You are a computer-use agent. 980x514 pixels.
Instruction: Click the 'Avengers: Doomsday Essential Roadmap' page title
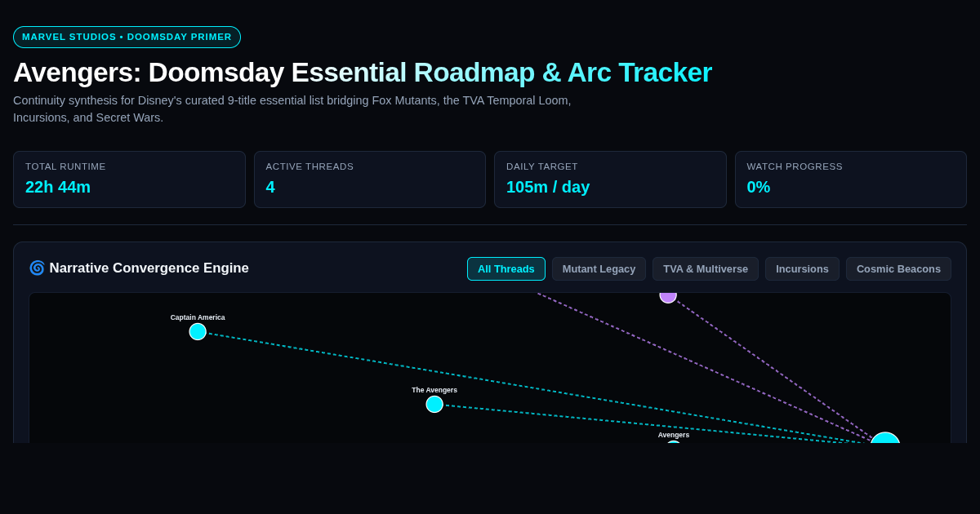[363, 73]
